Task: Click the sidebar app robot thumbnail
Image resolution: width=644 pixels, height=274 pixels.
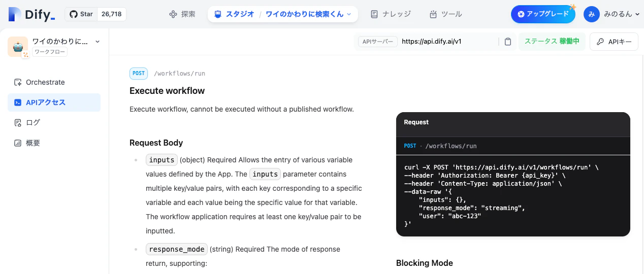Action: click(x=18, y=46)
